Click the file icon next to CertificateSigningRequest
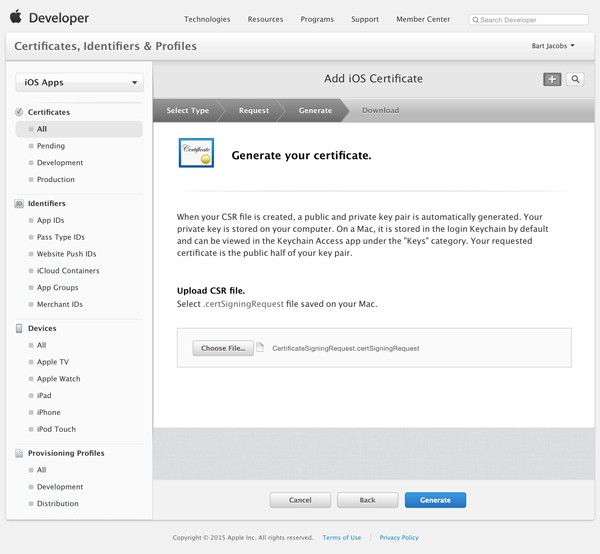 260,347
